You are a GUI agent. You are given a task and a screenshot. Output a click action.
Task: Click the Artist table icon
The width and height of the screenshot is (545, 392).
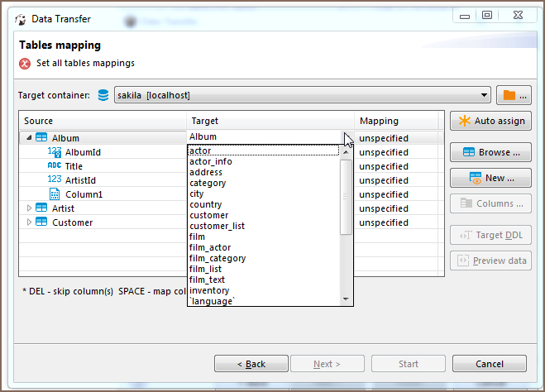tap(41, 208)
